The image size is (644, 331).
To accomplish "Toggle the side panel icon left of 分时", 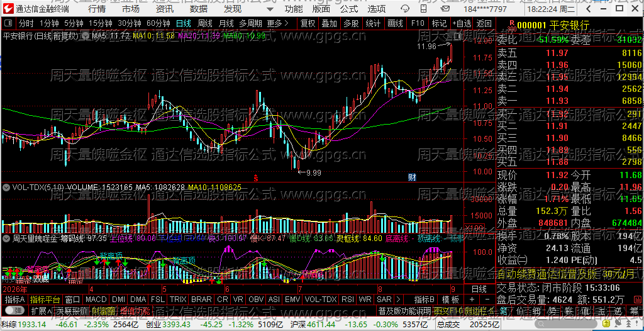I will 8,23.
